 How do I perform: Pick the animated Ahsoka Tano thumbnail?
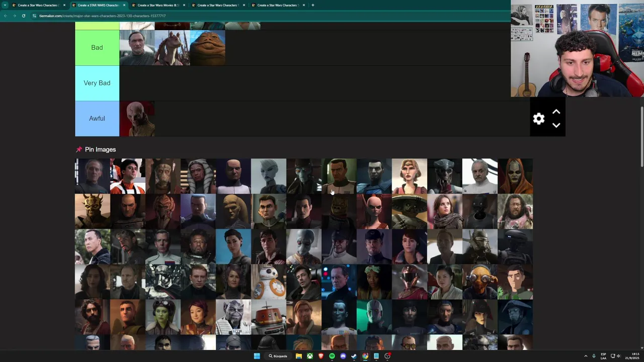198,176
